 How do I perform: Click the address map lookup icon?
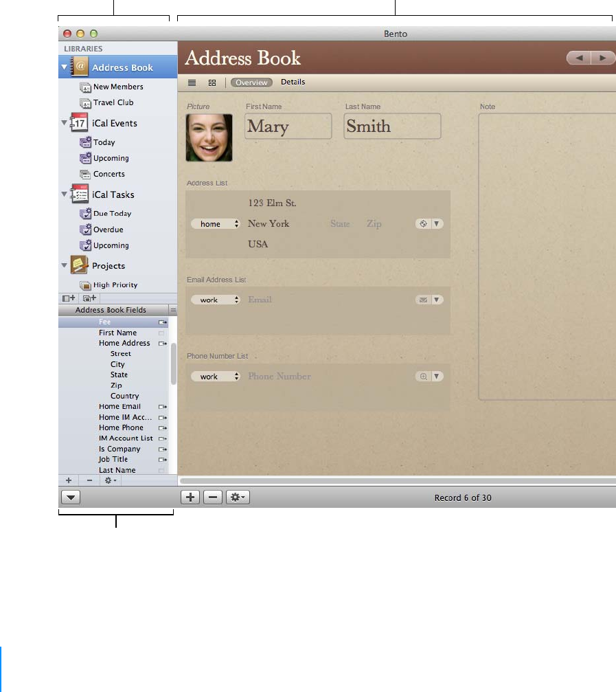point(423,224)
